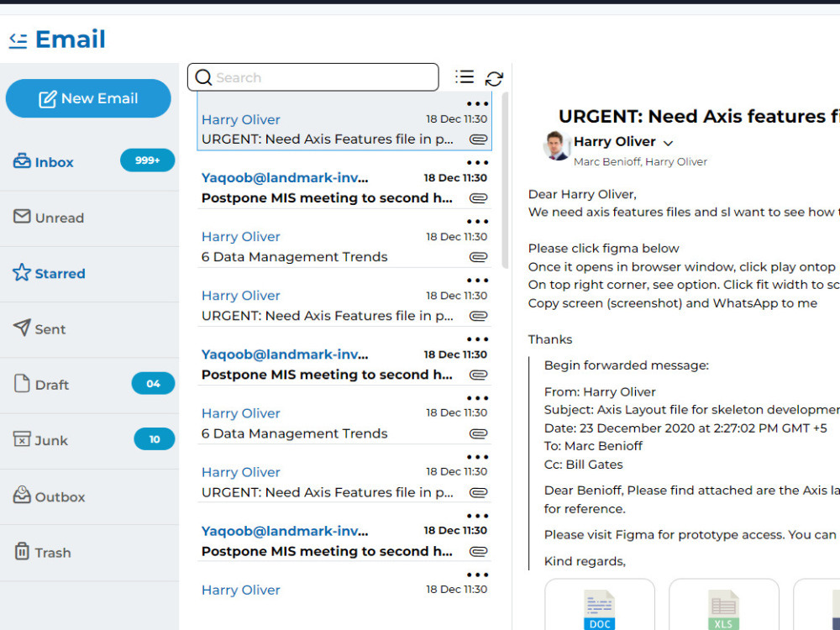
Task: Open second '6 Data Management Trends' subject
Action: [x=294, y=434]
